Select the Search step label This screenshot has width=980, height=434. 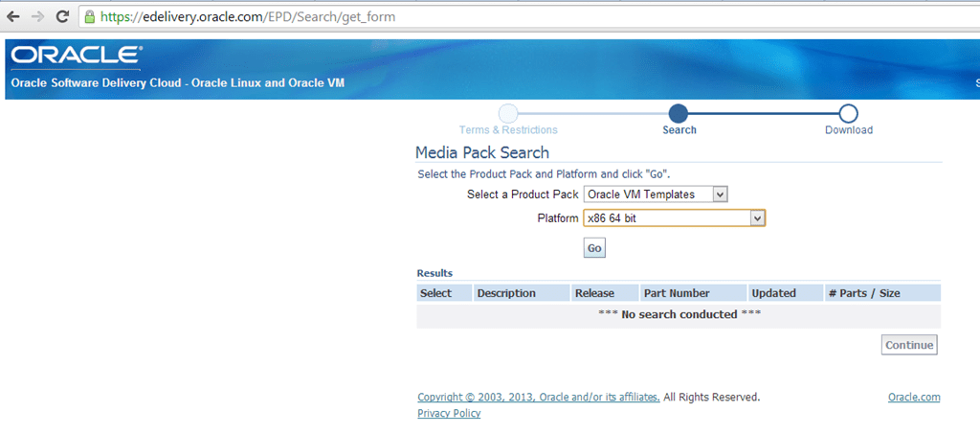pos(679,130)
